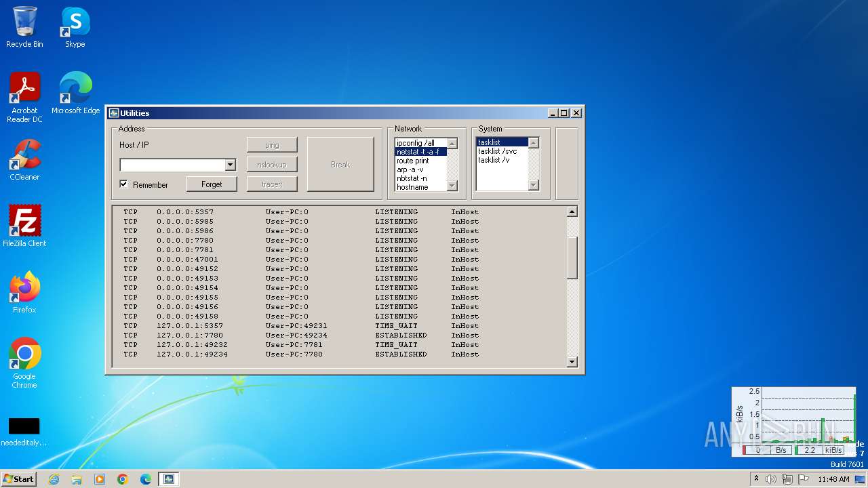Click System list scroll down arrow

tap(533, 185)
